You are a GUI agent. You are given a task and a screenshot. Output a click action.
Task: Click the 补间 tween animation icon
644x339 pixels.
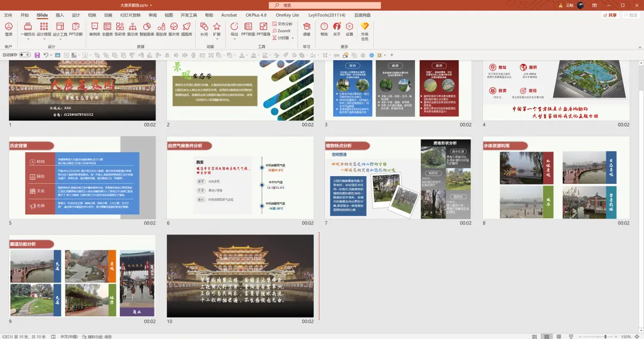(x=204, y=29)
